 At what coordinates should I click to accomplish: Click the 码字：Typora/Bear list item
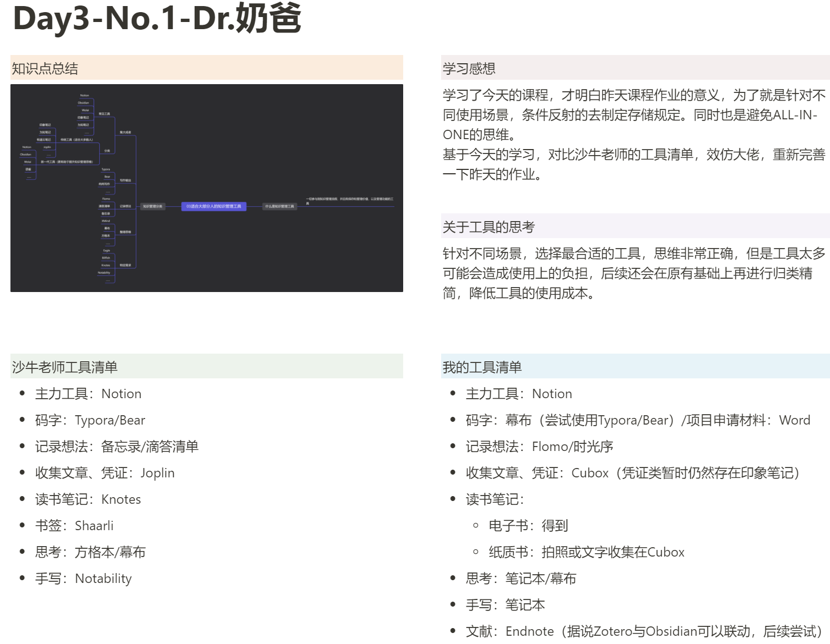[x=90, y=420]
